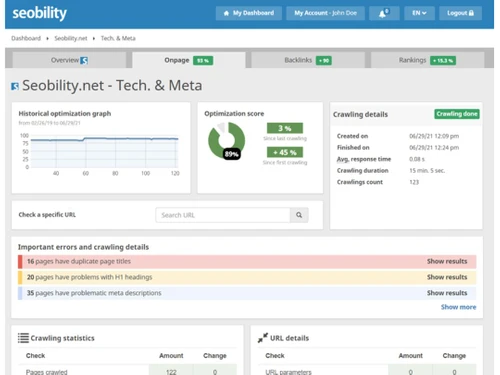Click the Crawlings count value 123
Screen dimensions: 500x375
tap(414, 182)
